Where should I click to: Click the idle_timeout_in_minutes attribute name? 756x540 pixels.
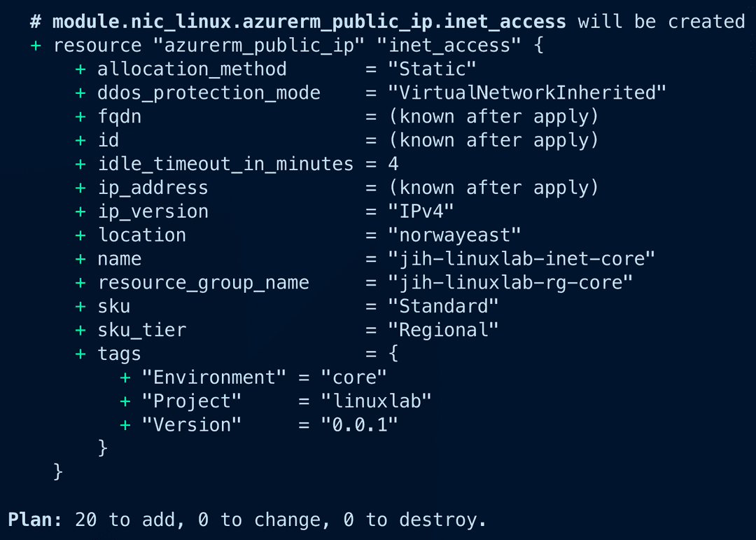225,164
